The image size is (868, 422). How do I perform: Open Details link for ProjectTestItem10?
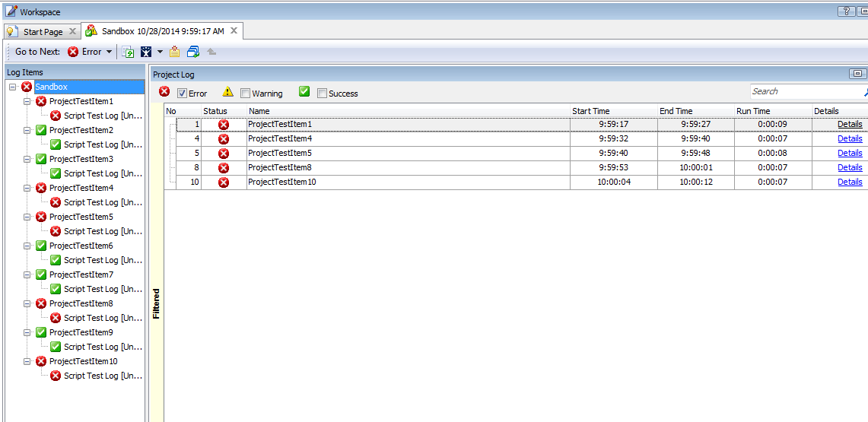tap(850, 182)
